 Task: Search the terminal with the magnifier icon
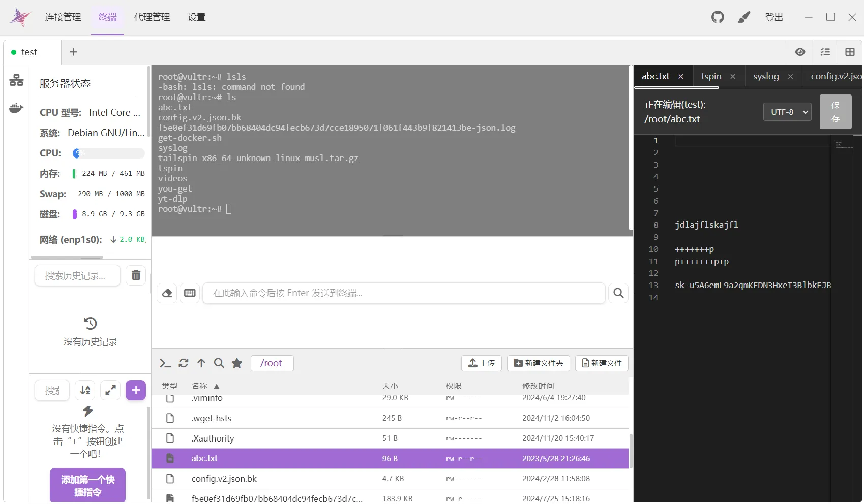[618, 293]
